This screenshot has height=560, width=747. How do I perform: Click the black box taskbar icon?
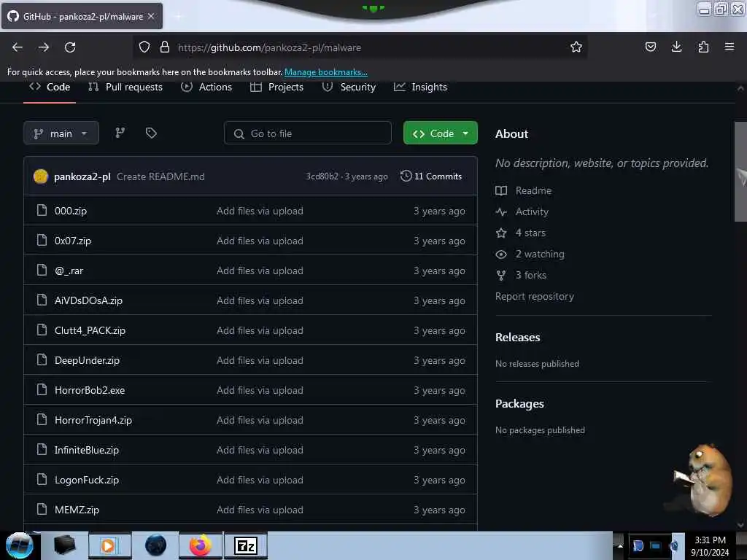pyautogui.click(x=64, y=545)
